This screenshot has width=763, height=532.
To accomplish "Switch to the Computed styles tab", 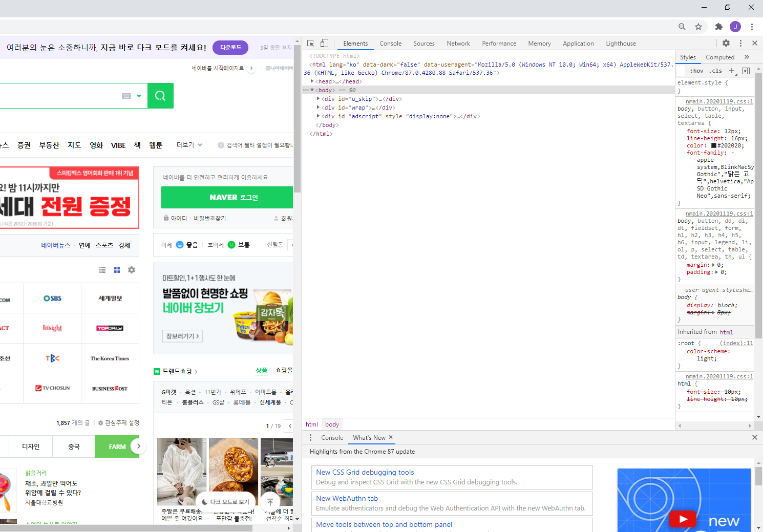I will (x=720, y=57).
